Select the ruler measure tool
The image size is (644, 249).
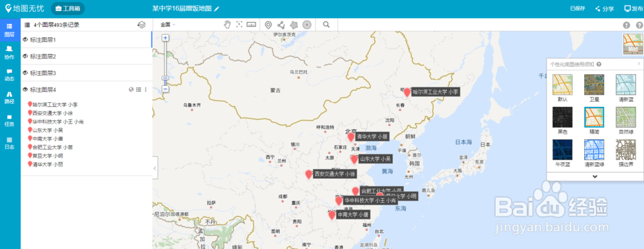point(251,24)
